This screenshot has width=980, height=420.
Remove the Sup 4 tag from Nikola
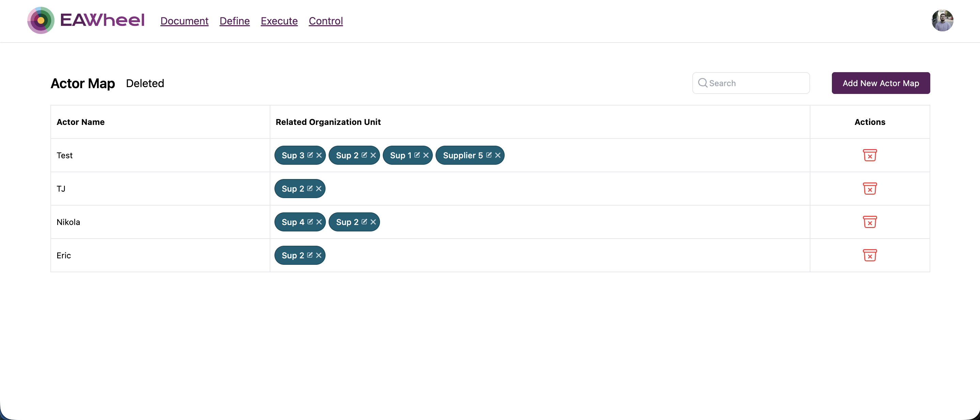click(x=319, y=222)
